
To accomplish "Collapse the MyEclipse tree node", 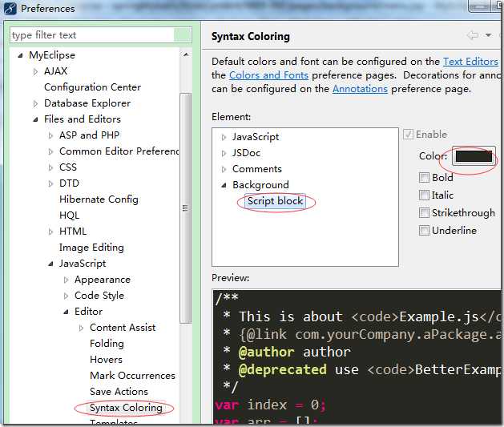I will [x=21, y=55].
